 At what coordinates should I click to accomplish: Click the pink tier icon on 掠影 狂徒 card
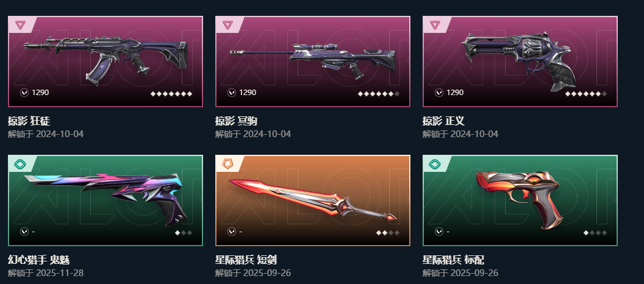20,25
